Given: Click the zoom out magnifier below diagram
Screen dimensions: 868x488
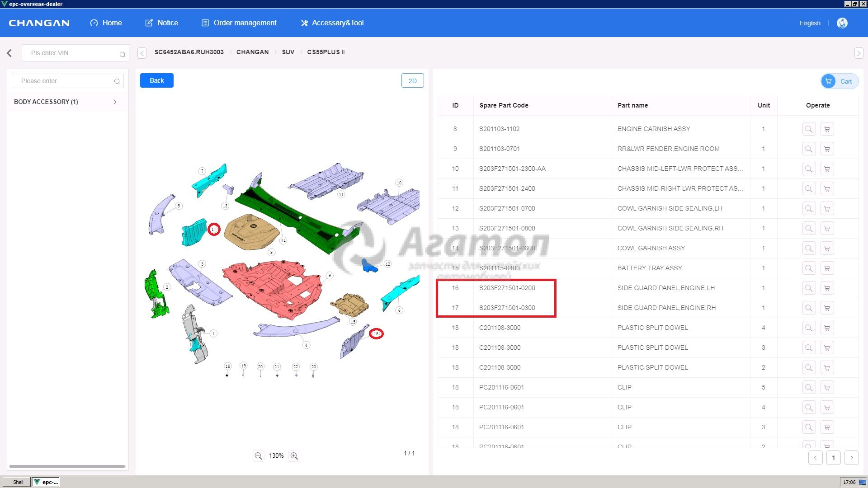Looking at the screenshot, I should [x=258, y=456].
